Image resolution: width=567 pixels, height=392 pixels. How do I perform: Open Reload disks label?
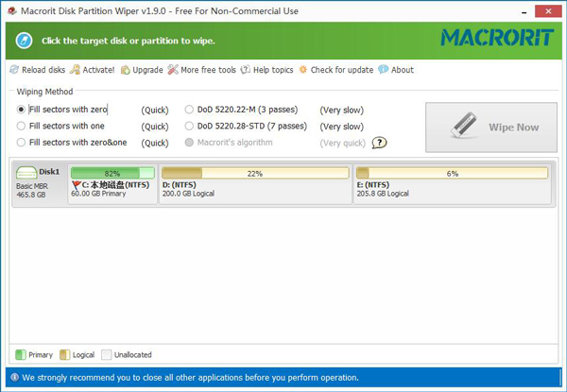point(43,70)
